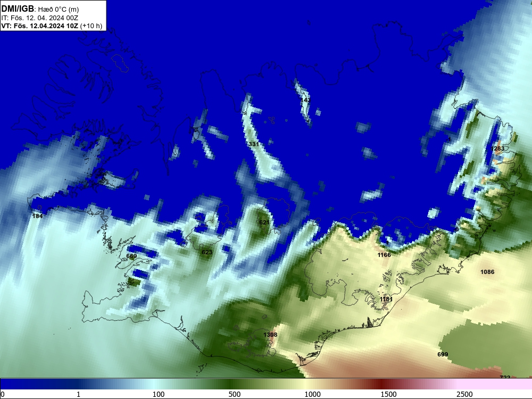The width and height of the screenshot is (532, 399).
Task: Click the 143 height value on map
Action: 305,100
